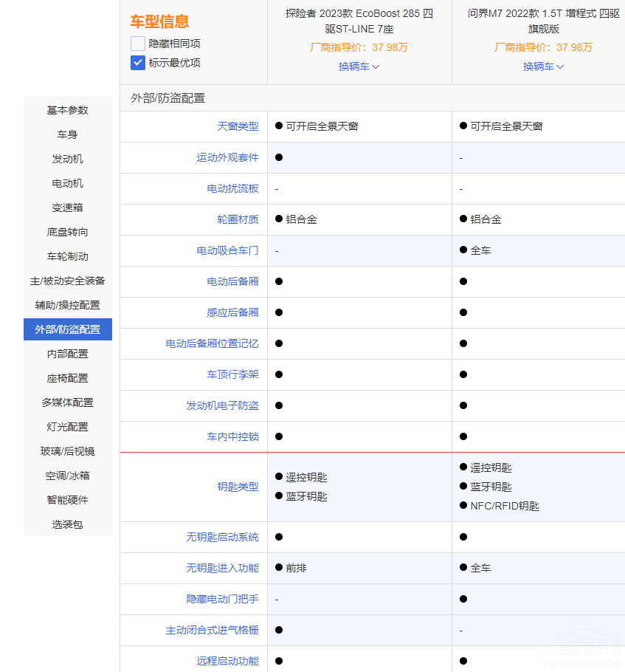625x672 pixels.
Task: Click the 探险者 2023款 EcoBoost car title
Action: (x=359, y=21)
